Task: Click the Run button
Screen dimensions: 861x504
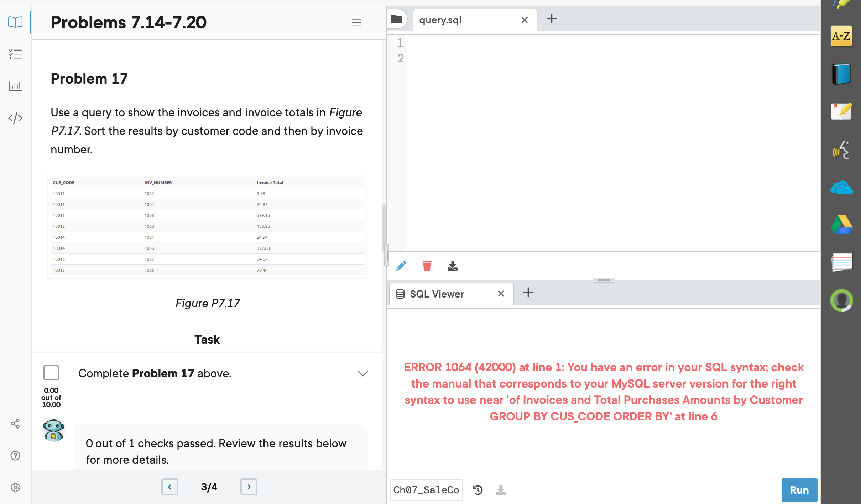Action: pyautogui.click(x=799, y=490)
